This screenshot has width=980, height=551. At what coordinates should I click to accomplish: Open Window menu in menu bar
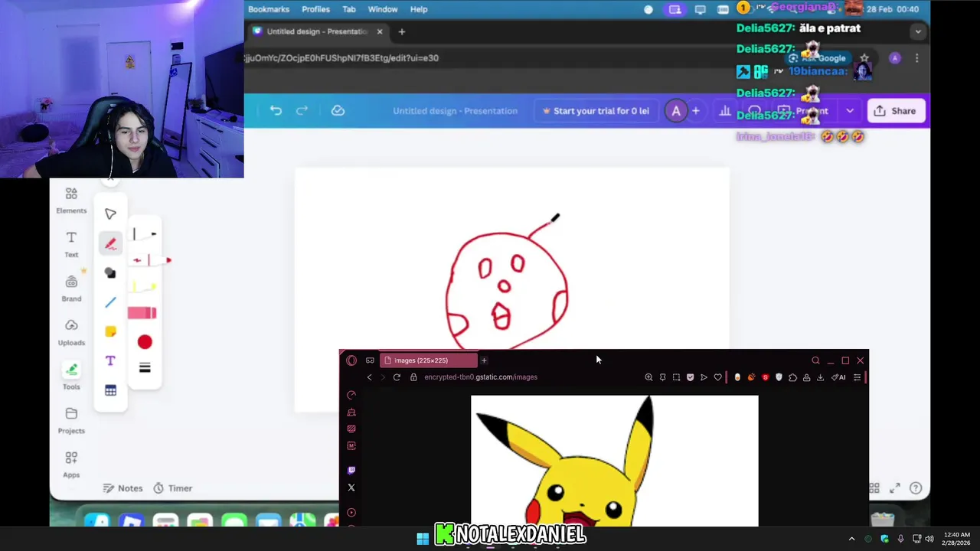[383, 9]
